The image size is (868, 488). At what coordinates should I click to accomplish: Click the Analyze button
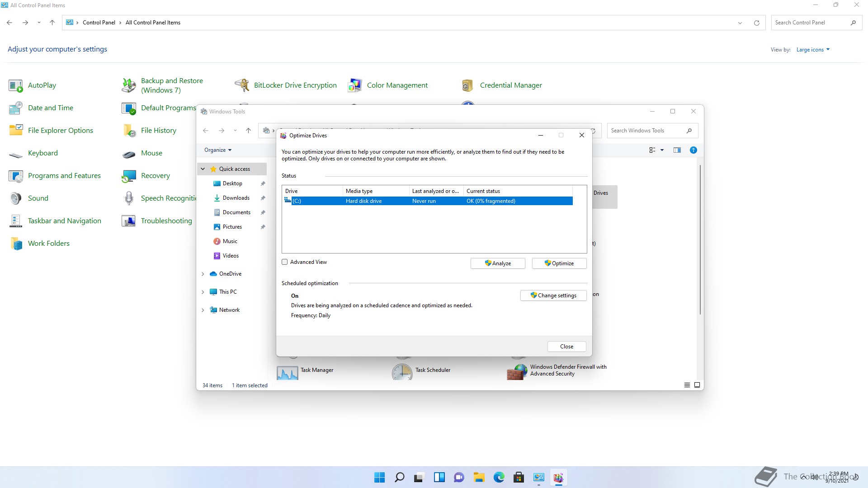(x=498, y=263)
